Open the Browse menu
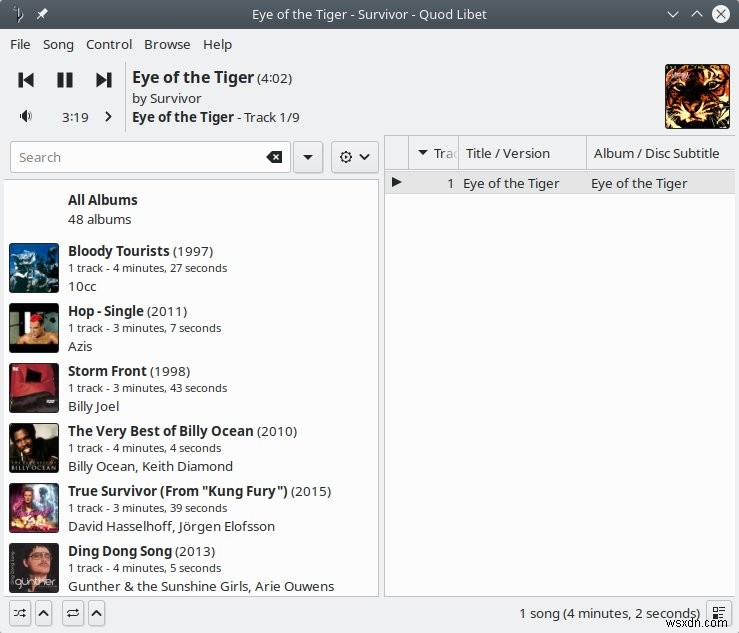 coord(167,44)
